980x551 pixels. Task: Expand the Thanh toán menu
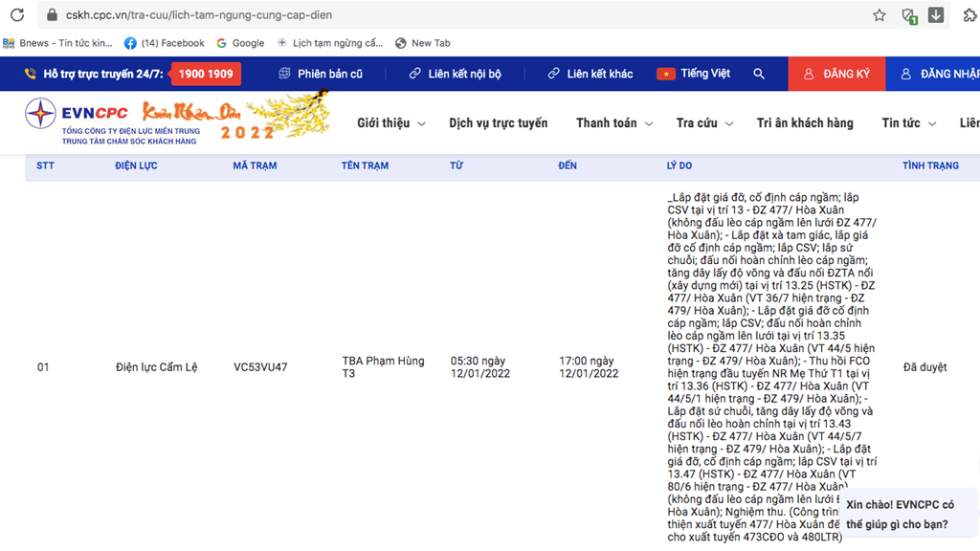[614, 123]
